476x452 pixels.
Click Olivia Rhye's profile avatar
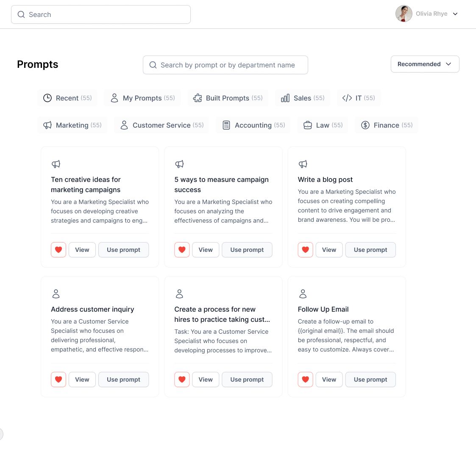pos(404,14)
